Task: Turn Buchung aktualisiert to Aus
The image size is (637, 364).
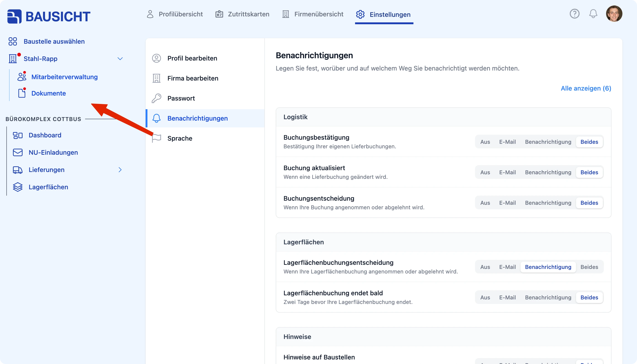Action: [485, 172]
